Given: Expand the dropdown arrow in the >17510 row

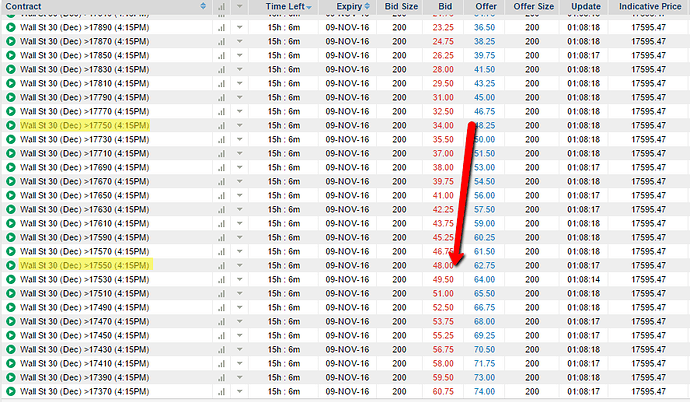Looking at the screenshot, I should click(x=239, y=293).
